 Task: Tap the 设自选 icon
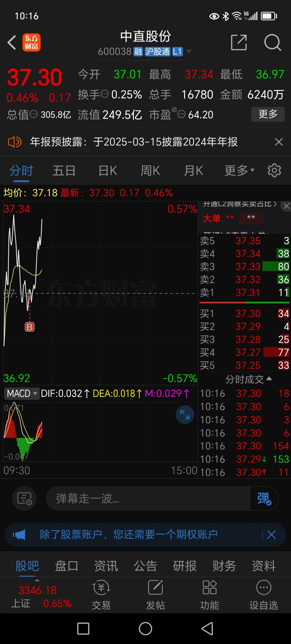264,587
